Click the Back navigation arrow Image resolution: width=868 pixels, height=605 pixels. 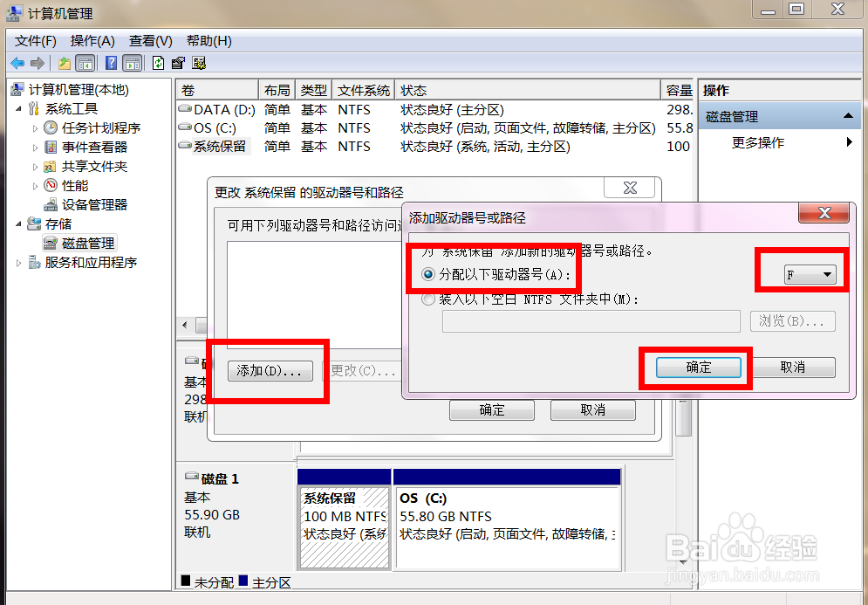coord(17,63)
